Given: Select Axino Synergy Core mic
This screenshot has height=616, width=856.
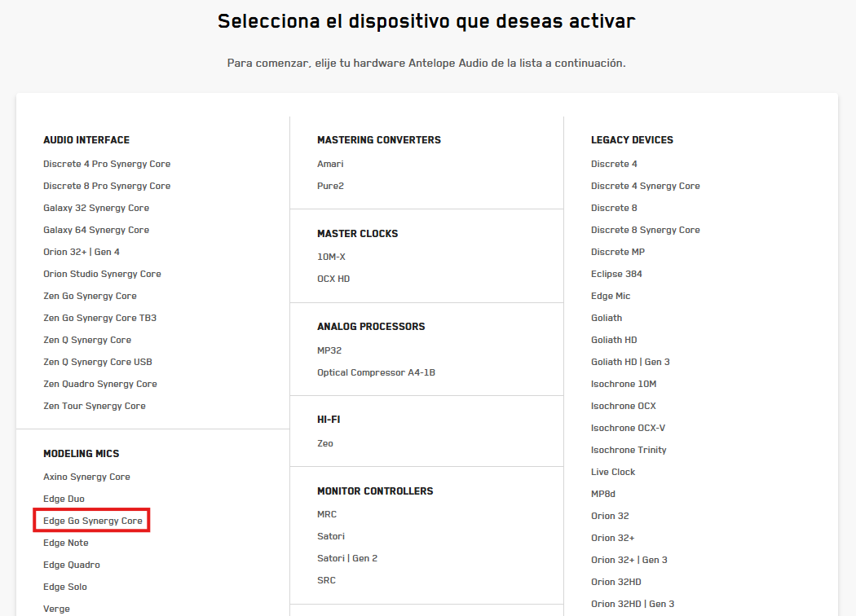Looking at the screenshot, I should [x=86, y=477].
